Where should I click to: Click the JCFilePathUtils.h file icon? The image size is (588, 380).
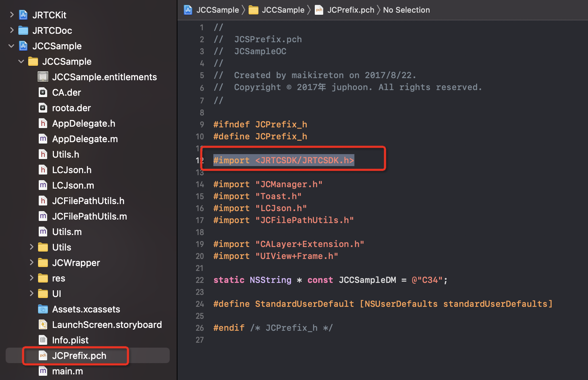point(43,201)
